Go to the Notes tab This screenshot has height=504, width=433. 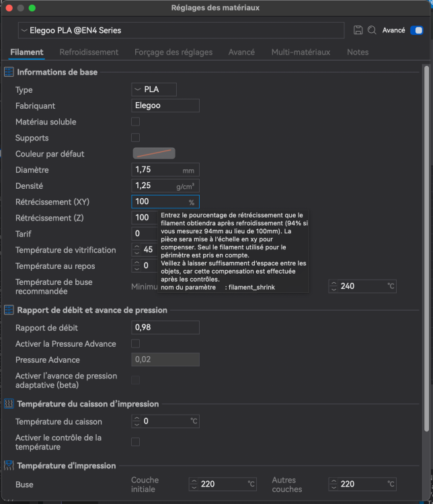[358, 52]
